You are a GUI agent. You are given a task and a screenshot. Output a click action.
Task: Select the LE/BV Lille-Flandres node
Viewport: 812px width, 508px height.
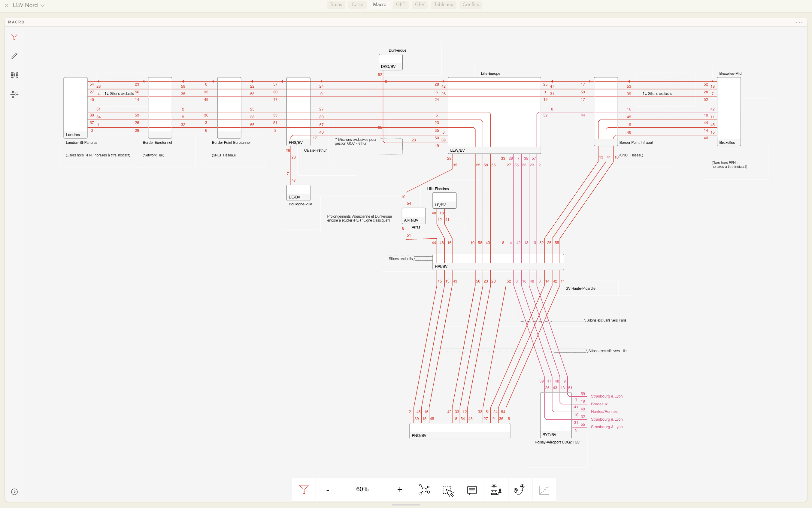click(444, 200)
